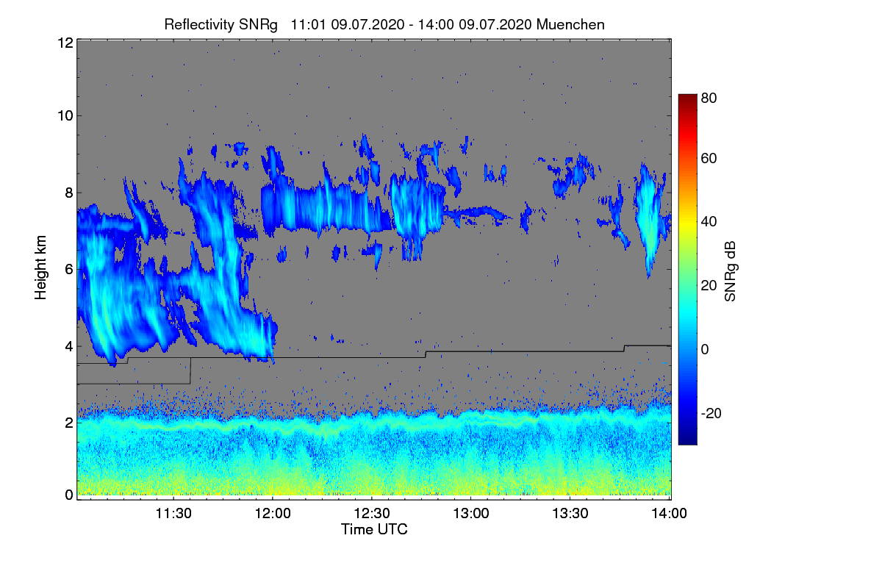Click the height tick label 12
Image resolution: width=882 pixels, height=588 pixels.
65,43
